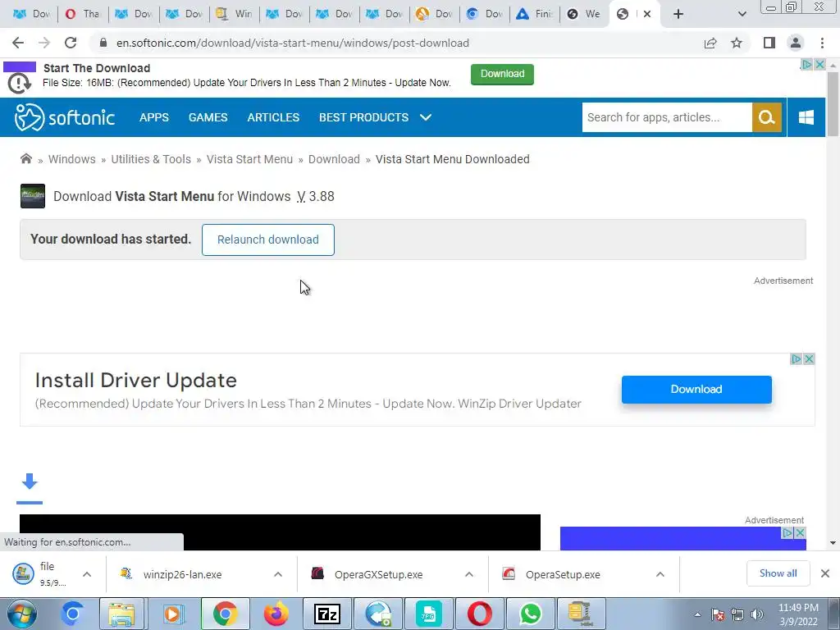Close the top banner ad with X
The height and width of the screenshot is (630, 840).
819,64
